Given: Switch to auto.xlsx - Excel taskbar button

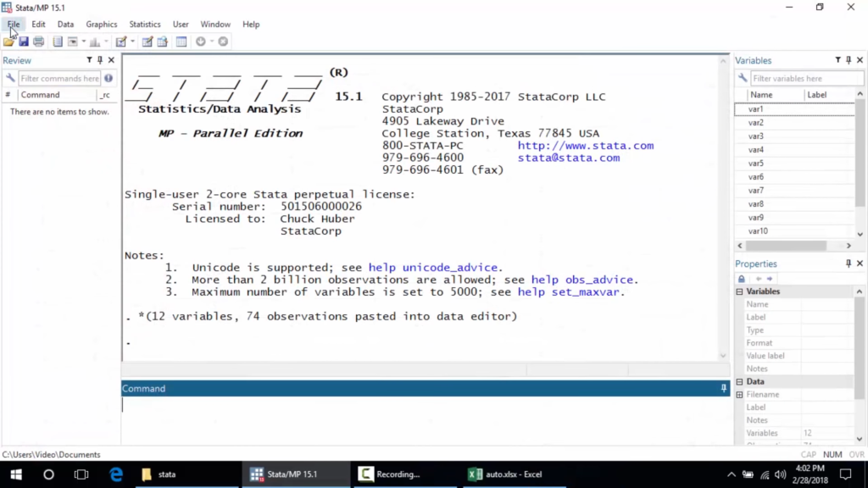Looking at the screenshot, I should click(x=513, y=474).
